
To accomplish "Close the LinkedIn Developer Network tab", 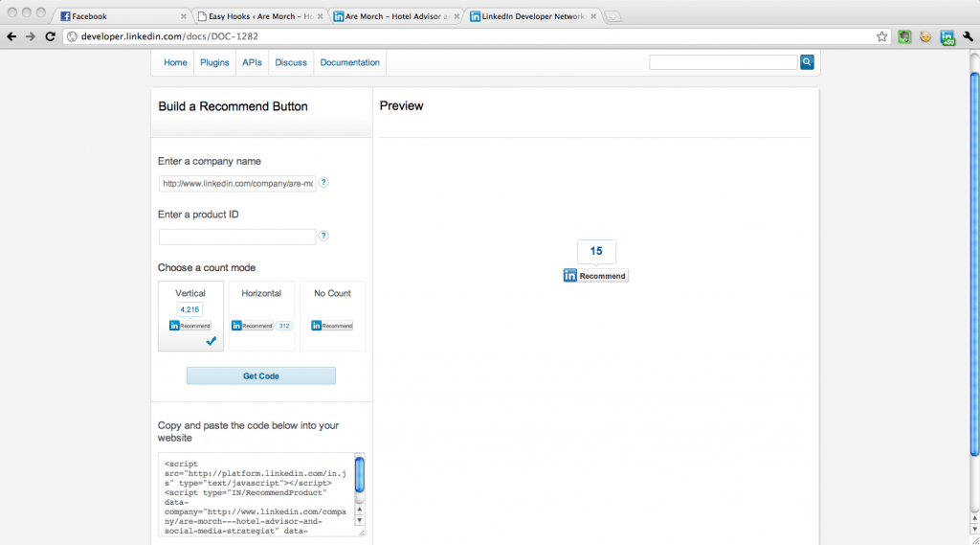I will (593, 17).
